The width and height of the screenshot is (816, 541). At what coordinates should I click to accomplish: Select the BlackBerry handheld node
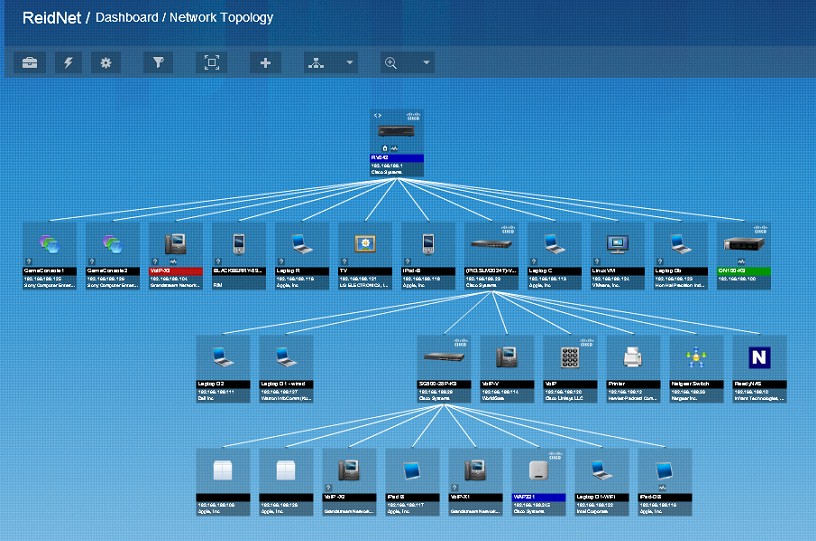coord(239,256)
